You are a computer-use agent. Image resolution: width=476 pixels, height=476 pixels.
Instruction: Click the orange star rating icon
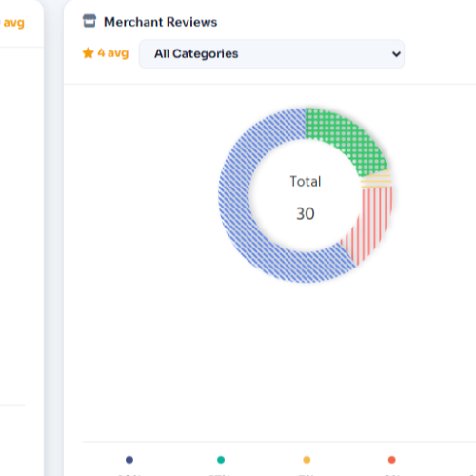pos(89,53)
